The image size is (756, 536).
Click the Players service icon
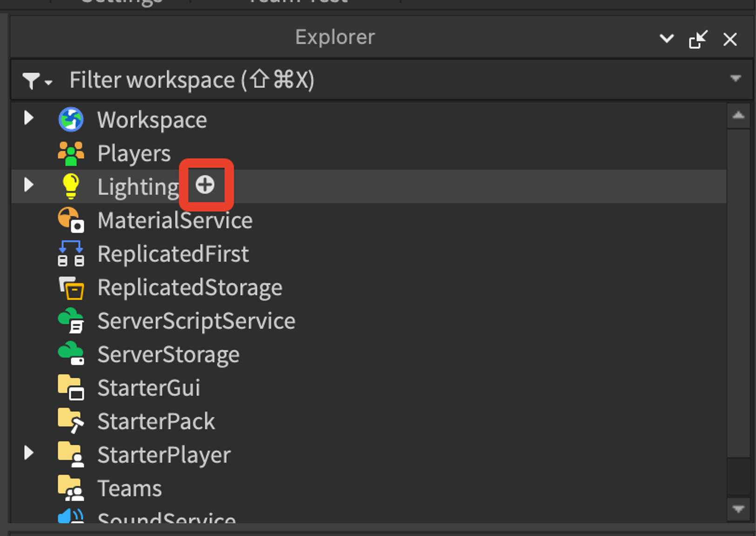click(x=71, y=154)
